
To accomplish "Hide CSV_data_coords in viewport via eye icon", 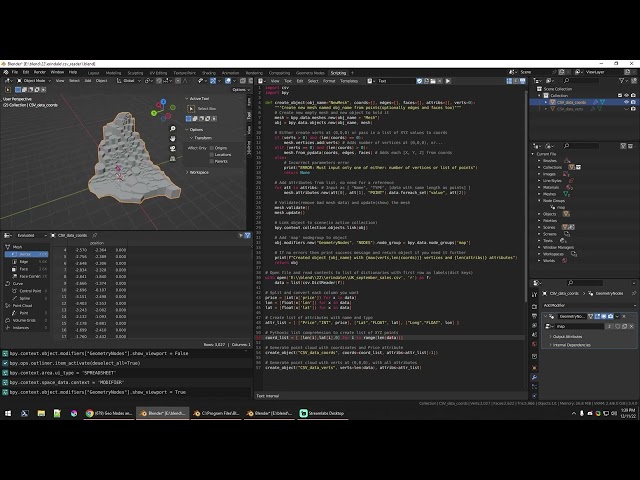I will 627,102.
